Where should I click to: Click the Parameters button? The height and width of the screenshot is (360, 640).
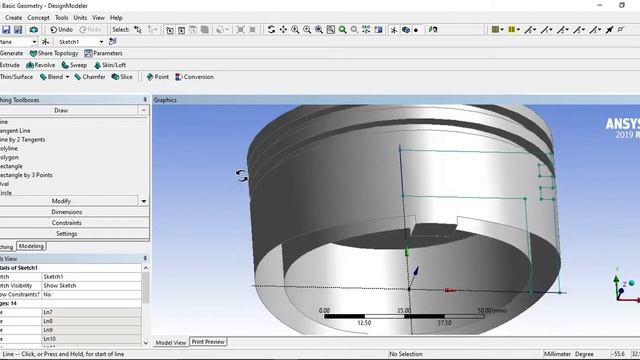[103, 53]
